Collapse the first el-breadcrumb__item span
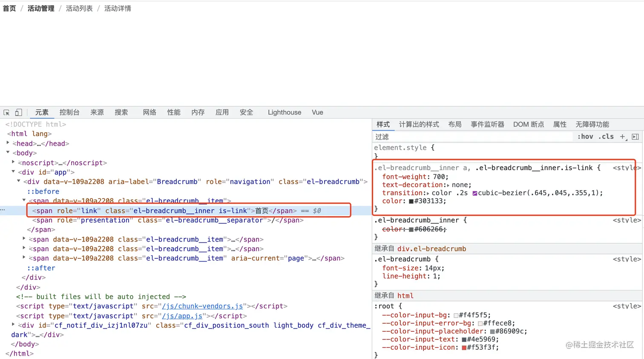The height and width of the screenshot is (359, 644). pyautogui.click(x=24, y=200)
